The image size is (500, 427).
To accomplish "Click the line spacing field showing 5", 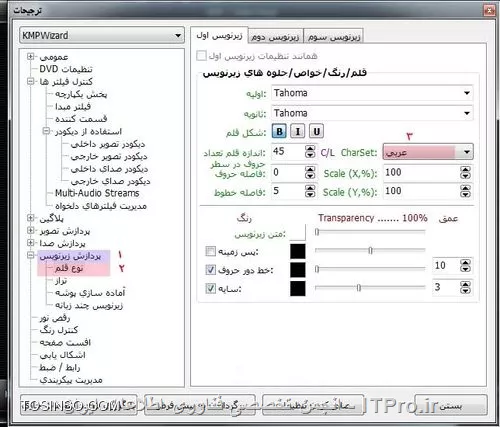I will coord(288,191).
